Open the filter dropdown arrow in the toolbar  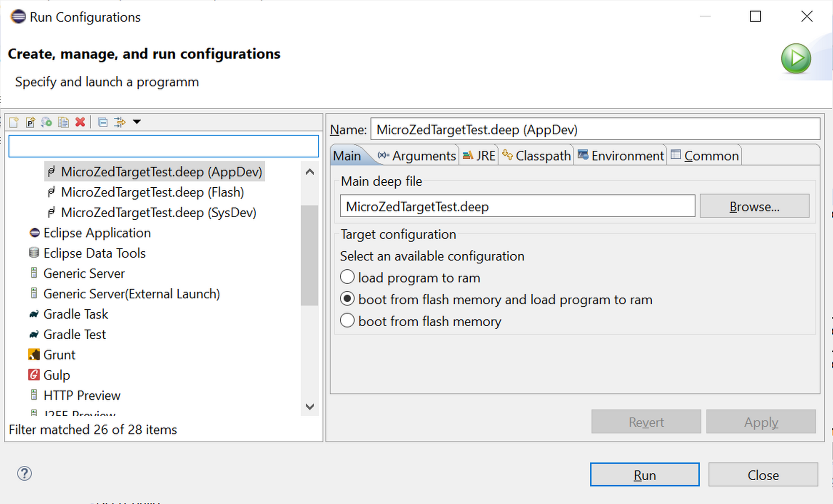coord(137,122)
